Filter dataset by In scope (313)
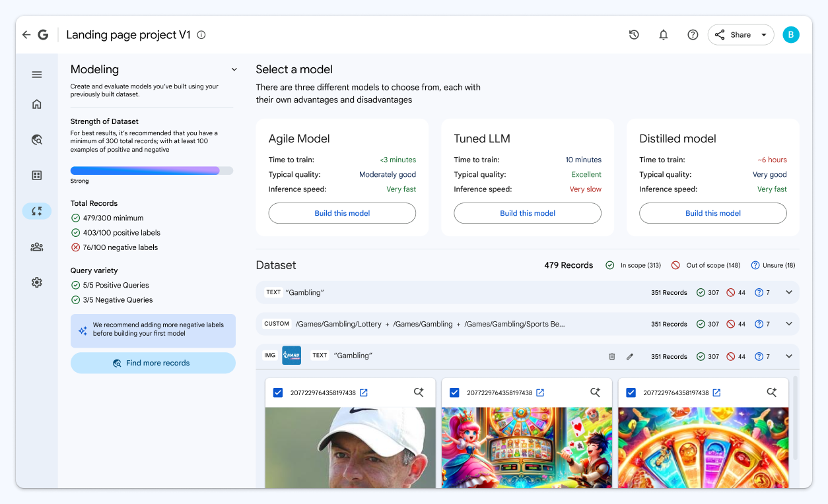This screenshot has width=828, height=504. 633,265
